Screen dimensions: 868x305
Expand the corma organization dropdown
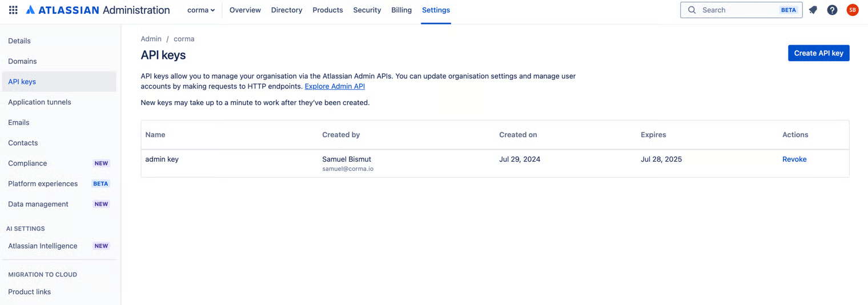coord(201,10)
